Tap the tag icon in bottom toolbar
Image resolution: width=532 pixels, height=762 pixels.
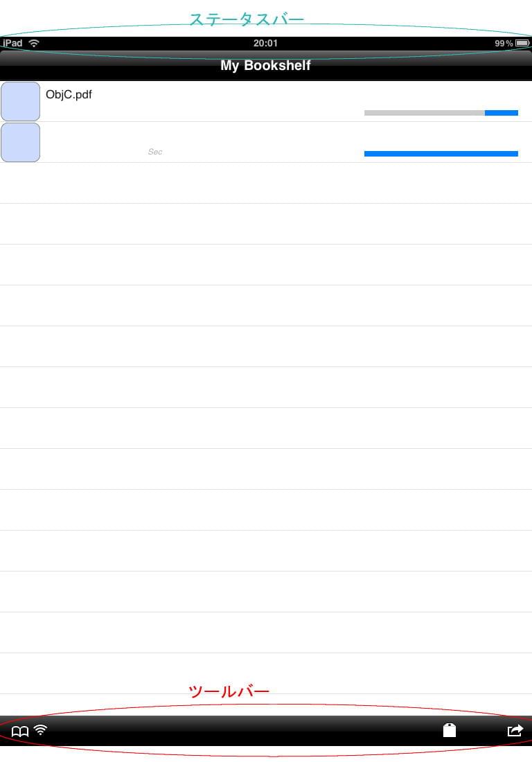[x=450, y=730]
